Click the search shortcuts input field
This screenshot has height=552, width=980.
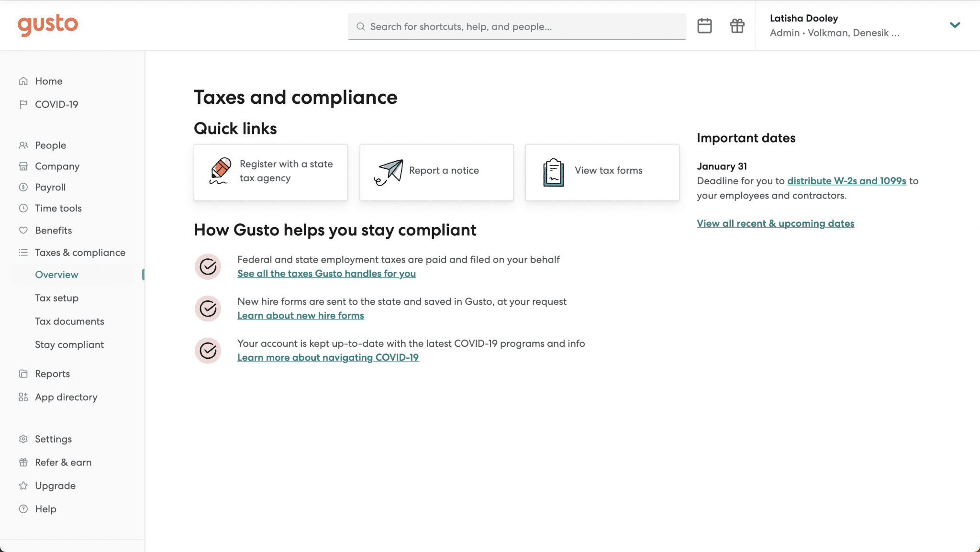tap(517, 27)
